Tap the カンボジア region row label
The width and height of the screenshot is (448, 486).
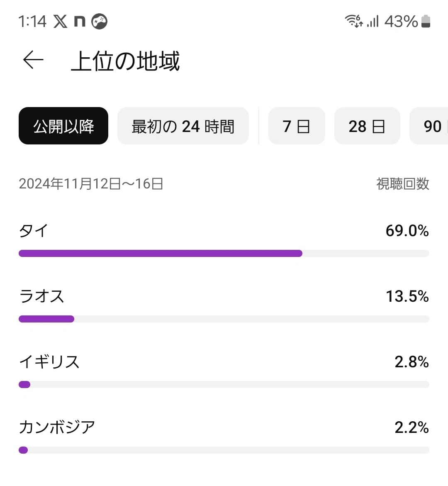pyautogui.click(x=57, y=427)
